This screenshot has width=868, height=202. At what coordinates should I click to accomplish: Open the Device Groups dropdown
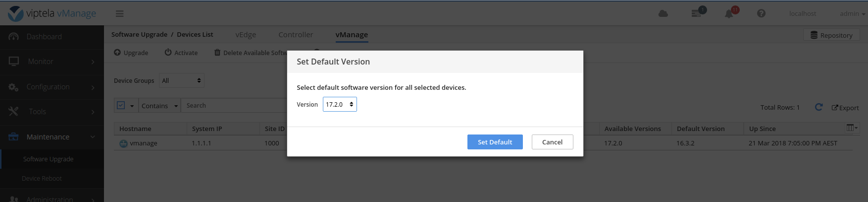(181, 80)
